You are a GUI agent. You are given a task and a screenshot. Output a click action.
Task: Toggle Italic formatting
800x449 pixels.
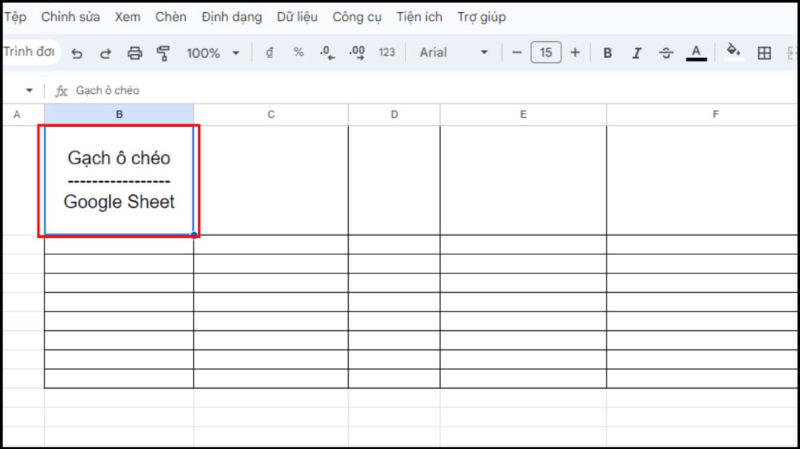(x=636, y=53)
